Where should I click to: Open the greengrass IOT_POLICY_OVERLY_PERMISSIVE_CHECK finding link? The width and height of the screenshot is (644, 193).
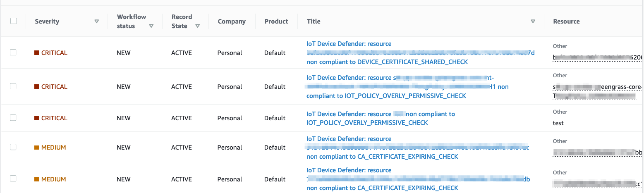coord(407,87)
